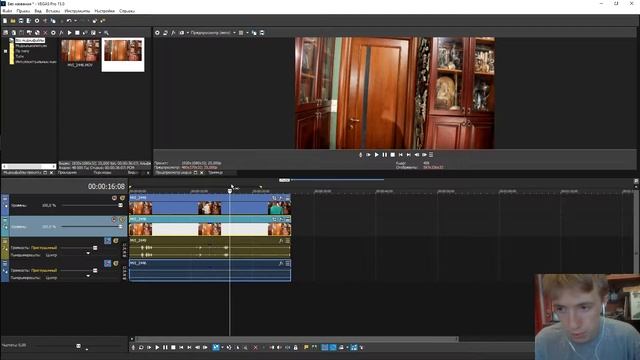The image size is (640, 360).
Task: Click the blue button on the first audio track
Action: click(107, 241)
